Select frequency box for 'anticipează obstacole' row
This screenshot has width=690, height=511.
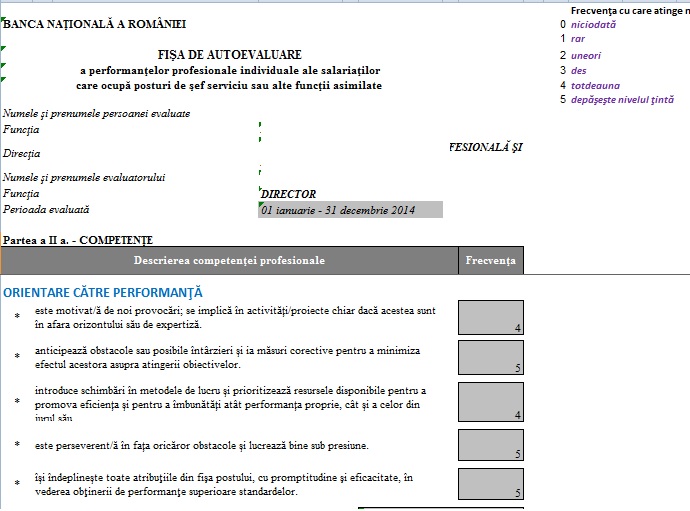[490, 357]
